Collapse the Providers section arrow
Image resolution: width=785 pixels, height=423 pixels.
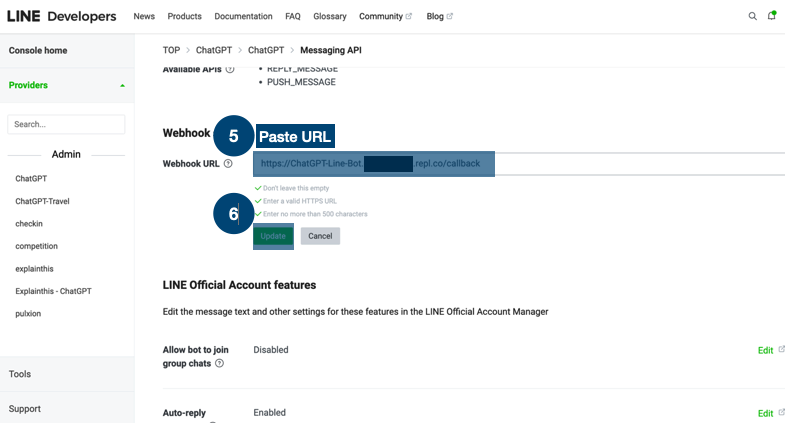(x=122, y=86)
